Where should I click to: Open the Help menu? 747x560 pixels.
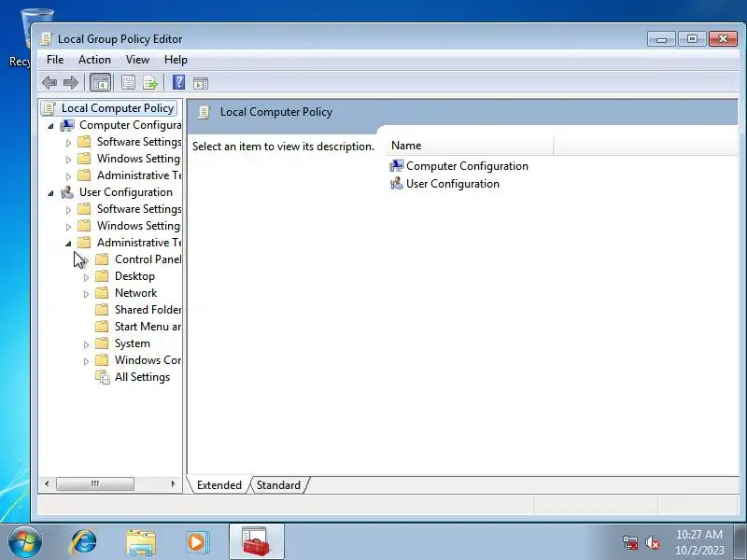[176, 60]
